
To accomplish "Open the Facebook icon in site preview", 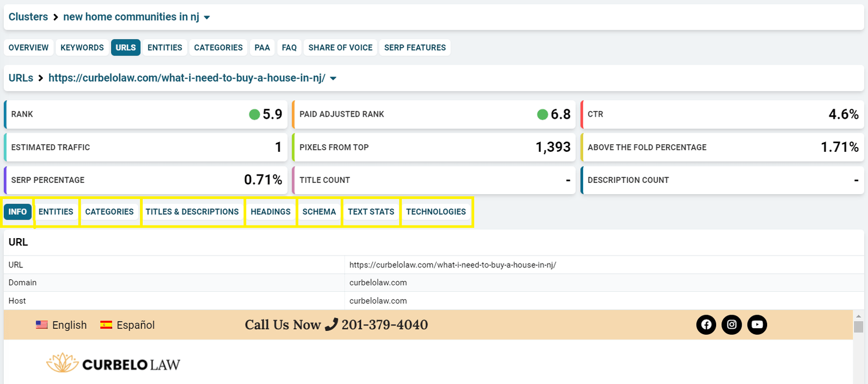I will [706, 324].
